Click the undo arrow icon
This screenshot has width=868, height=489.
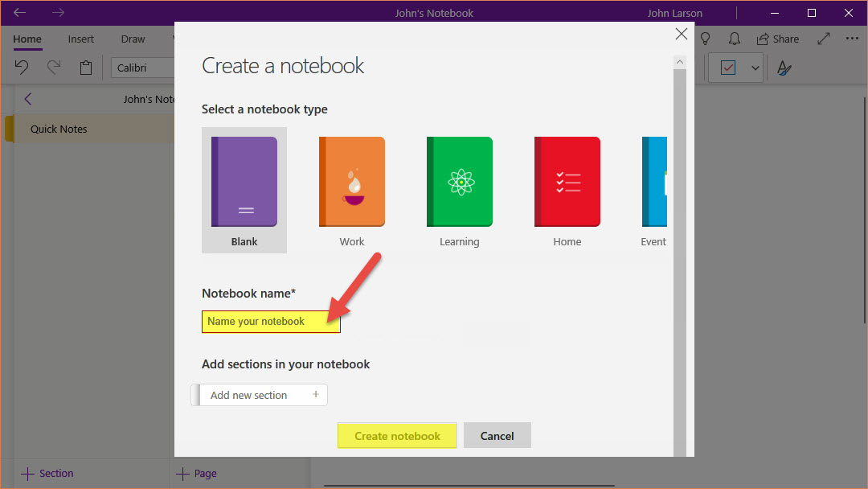(23, 68)
